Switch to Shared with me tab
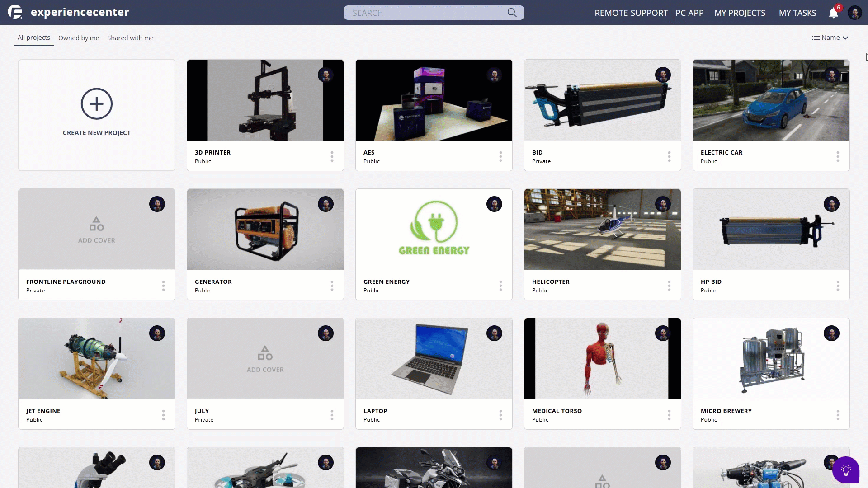 130,38
